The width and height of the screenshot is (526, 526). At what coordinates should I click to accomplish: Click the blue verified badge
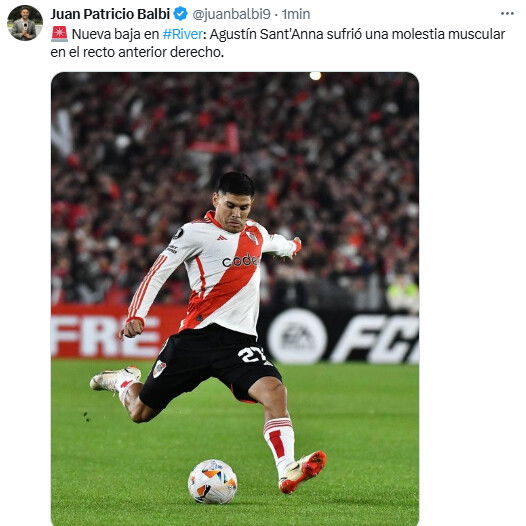pos(180,14)
